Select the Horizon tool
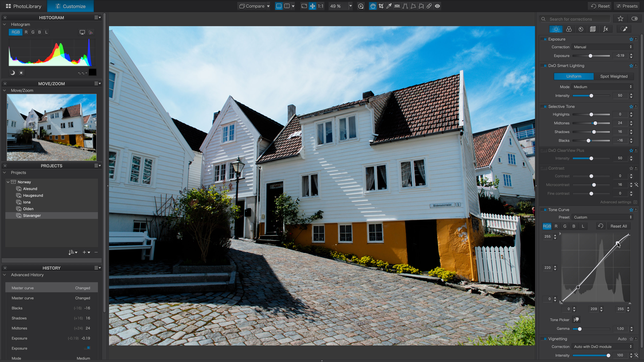 [x=397, y=6]
